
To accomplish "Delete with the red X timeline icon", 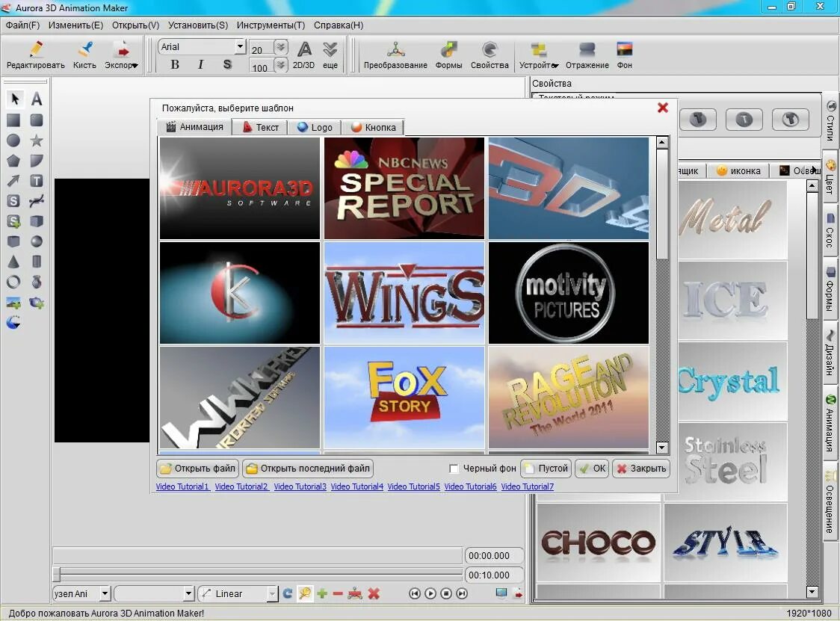I will pos(374,593).
